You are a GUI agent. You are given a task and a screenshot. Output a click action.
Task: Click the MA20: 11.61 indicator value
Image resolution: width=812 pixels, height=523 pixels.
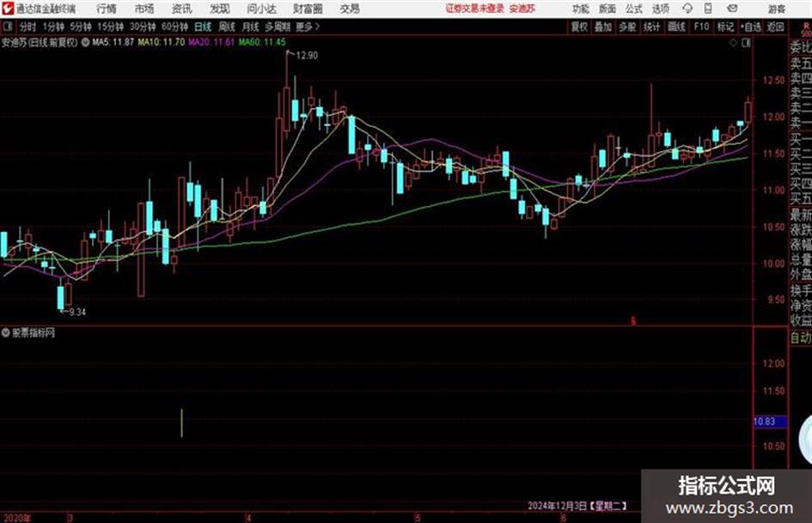pos(211,42)
